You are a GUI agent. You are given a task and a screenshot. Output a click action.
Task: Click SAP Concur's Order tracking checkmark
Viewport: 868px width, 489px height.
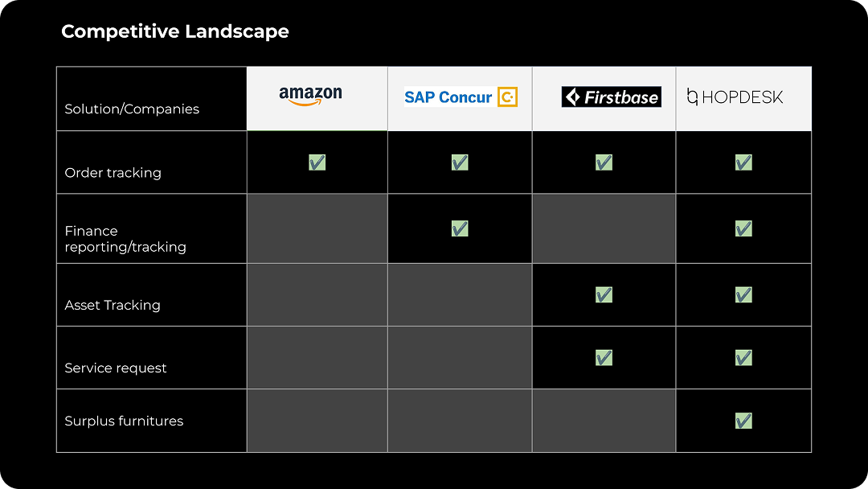pyautogui.click(x=460, y=162)
